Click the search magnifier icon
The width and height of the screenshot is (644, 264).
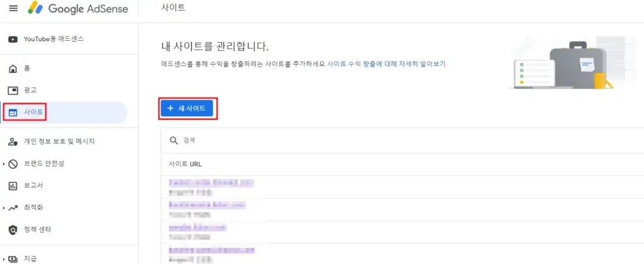[174, 140]
